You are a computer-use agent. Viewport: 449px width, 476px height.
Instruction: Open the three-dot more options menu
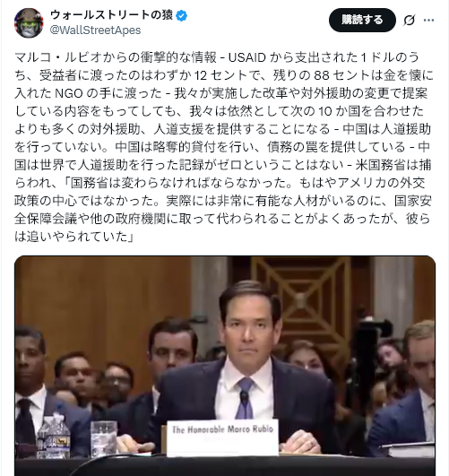click(x=428, y=21)
